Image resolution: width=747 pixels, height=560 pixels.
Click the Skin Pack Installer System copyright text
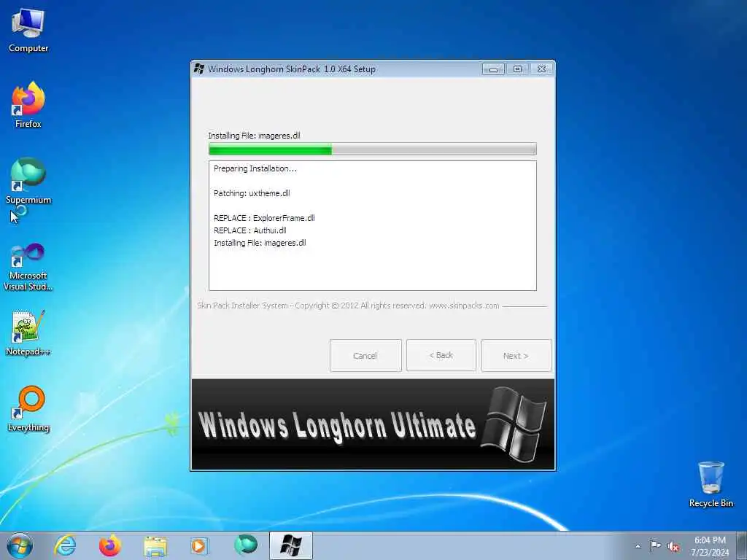pos(348,306)
